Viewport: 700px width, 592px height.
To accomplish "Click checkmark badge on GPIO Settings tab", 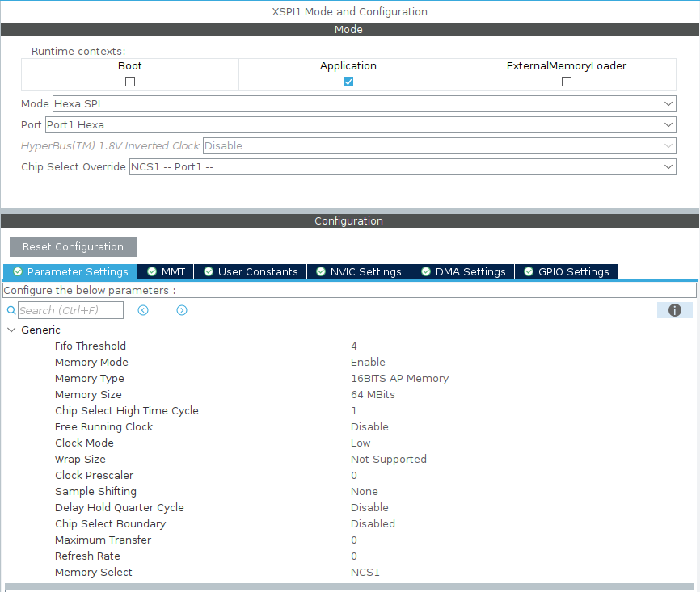I will tap(530, 272).
